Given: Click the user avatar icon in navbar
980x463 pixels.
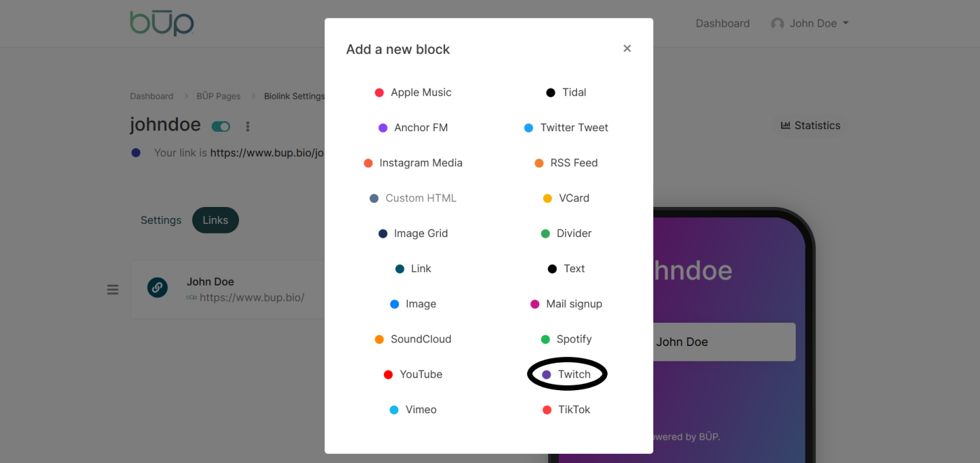Looking at the screenshot, I should 777,24.
